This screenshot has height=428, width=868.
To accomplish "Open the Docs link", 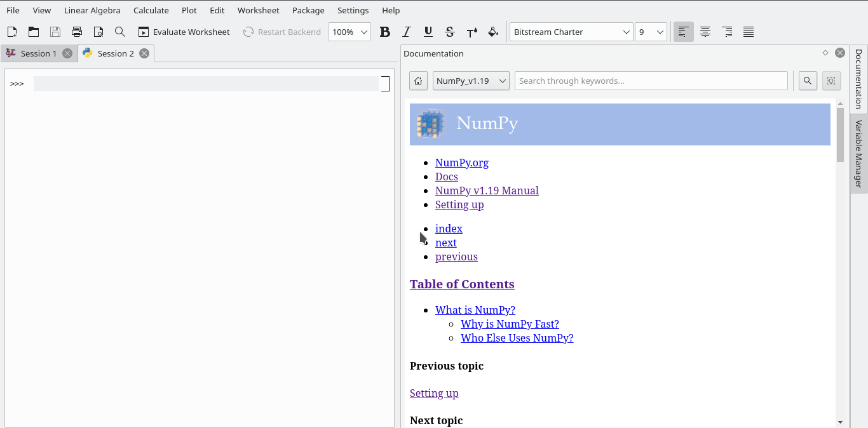I will [x=447, y=177].
